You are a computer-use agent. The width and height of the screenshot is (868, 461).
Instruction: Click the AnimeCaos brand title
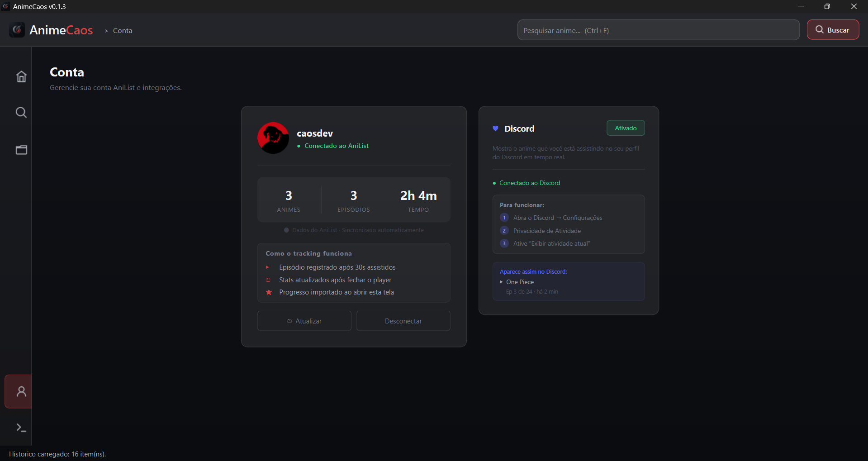[61, 30]
